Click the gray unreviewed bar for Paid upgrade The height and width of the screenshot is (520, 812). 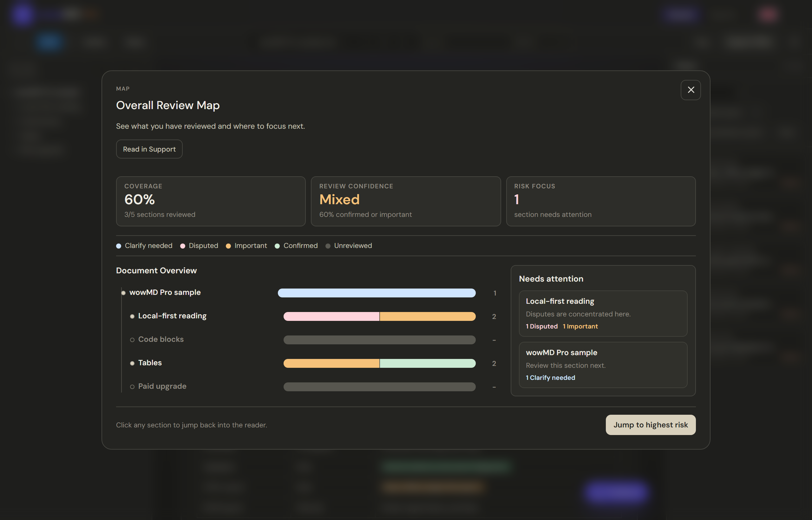tap(379, 387)
